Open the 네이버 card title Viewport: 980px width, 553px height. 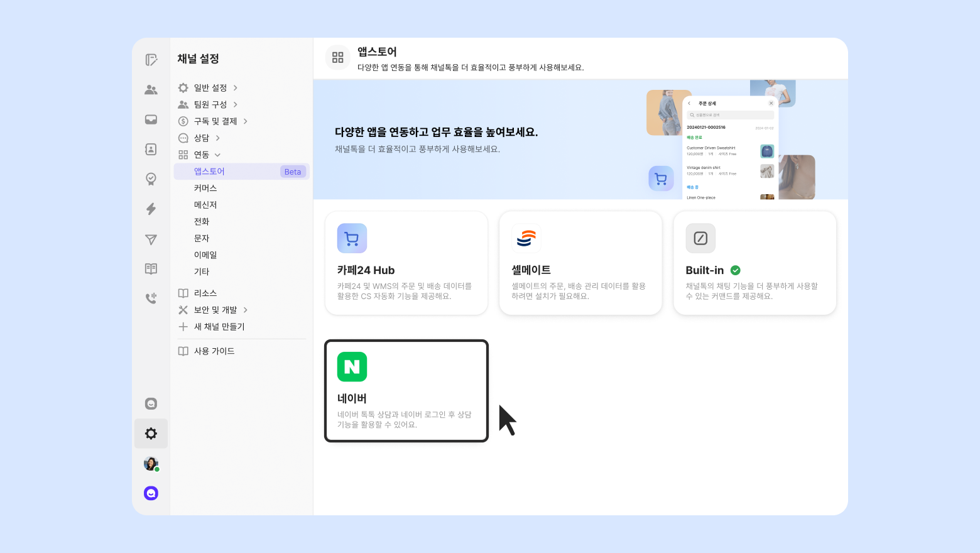click(352, 398)
